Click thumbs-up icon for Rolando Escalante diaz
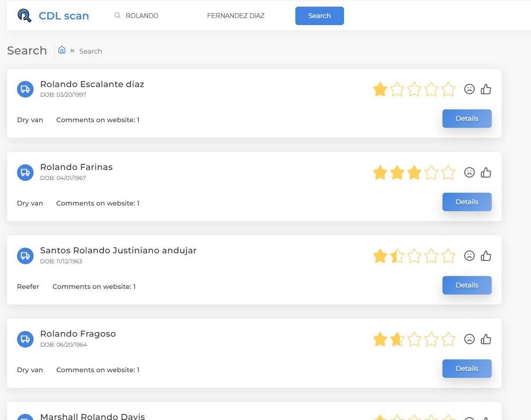531x420 pixels. (486, 89)
